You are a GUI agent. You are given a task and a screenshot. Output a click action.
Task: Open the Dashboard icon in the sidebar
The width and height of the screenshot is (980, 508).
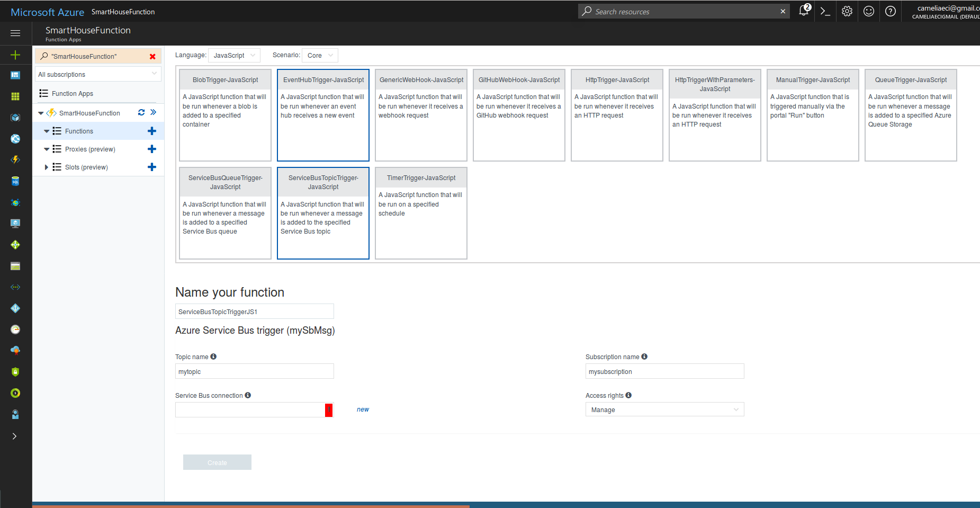(x=15, y=75)
